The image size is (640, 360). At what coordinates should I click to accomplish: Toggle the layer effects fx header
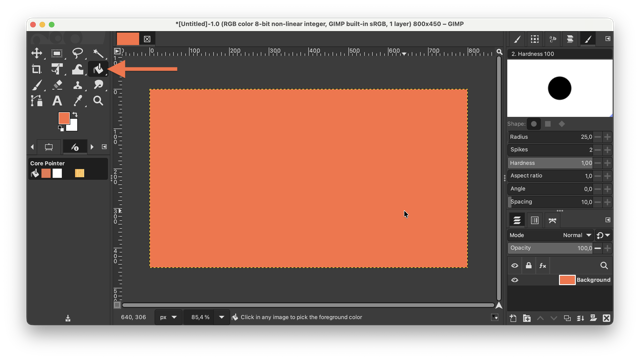(542, 266)
